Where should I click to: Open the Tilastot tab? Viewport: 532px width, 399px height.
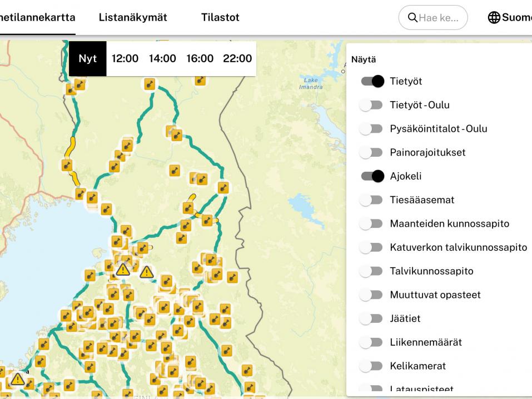pos(220,17)
